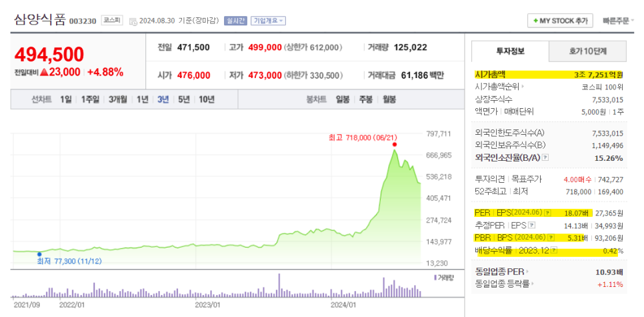Select the 3년 line chart period
The width and height of the screenshot is (644, 317).
163,99
